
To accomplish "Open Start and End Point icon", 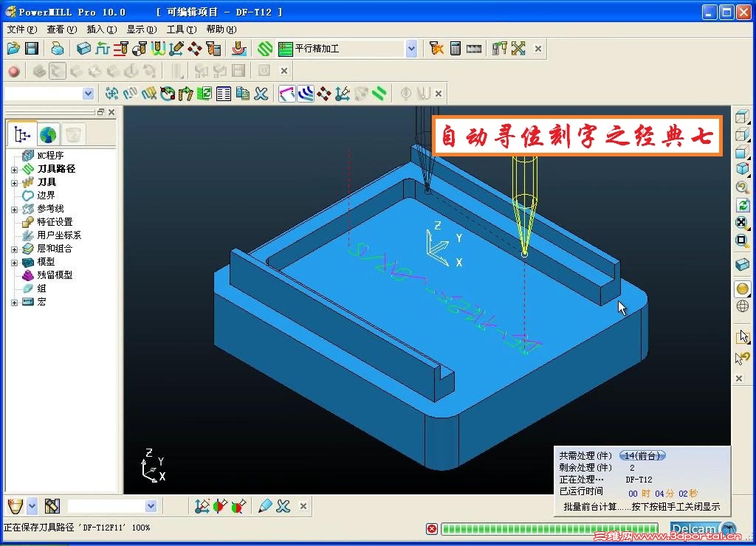I will pyautogui.click(x=140, y=48).
